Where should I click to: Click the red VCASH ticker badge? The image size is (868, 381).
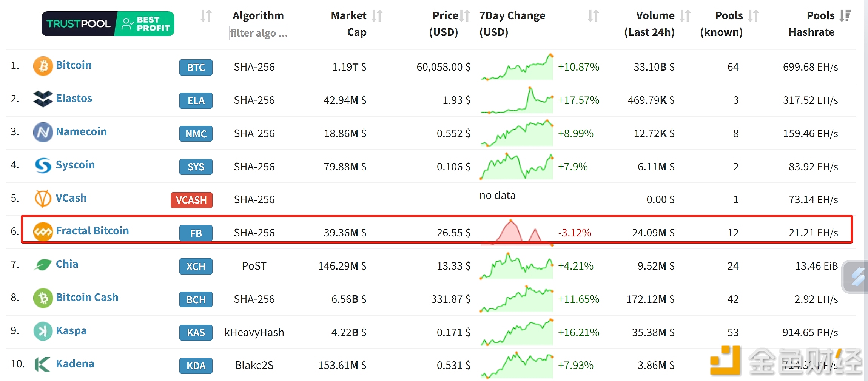tap(191, 200)
